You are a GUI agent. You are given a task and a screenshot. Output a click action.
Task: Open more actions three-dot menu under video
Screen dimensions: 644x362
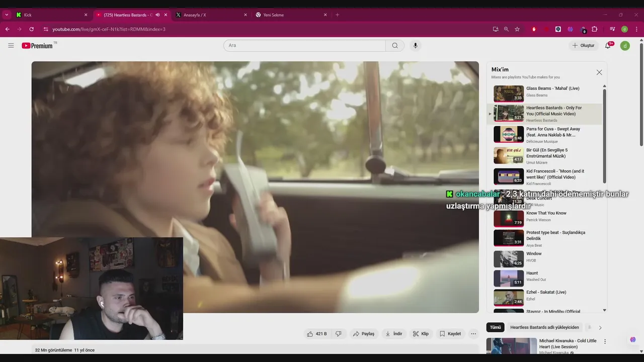click(473, 334)
